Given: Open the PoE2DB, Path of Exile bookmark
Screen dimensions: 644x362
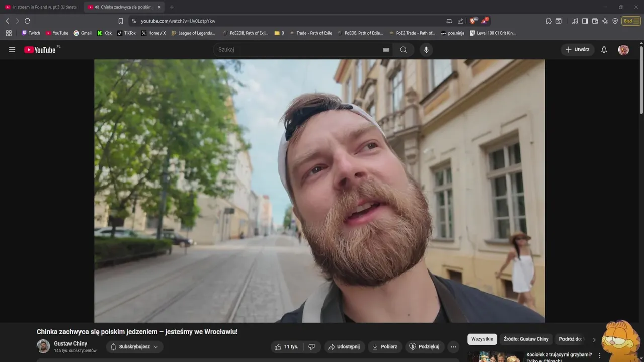Looking at the screenshot, I should click(246, 33).
